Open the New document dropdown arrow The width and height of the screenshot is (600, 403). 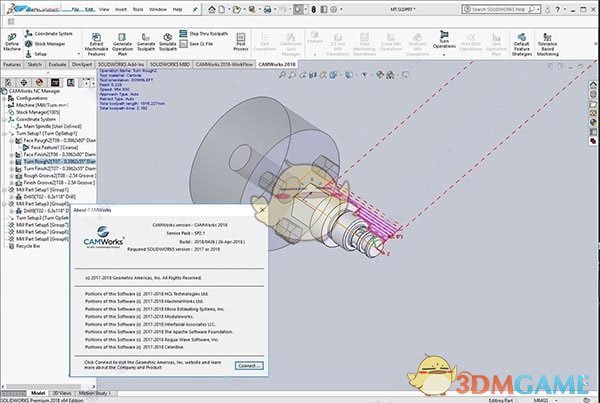tap(228, 9)
